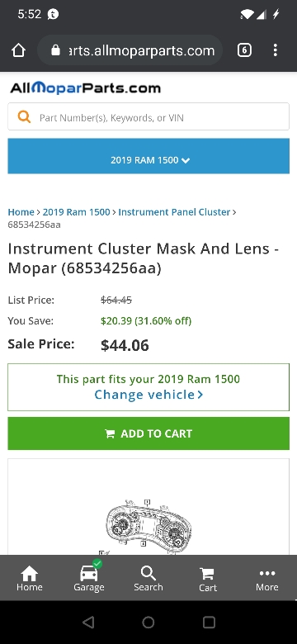Open the tab switcher showing 6 tabs

click(244, 50)
